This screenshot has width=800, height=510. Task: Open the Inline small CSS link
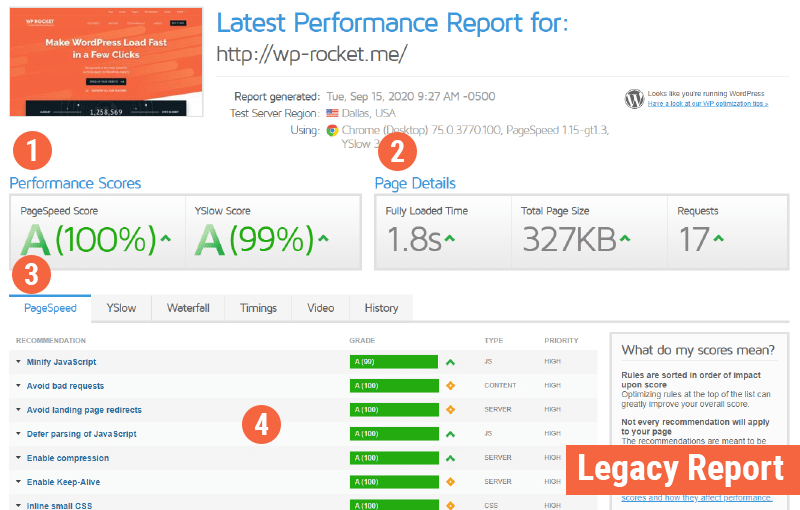[x=59, y=506]
